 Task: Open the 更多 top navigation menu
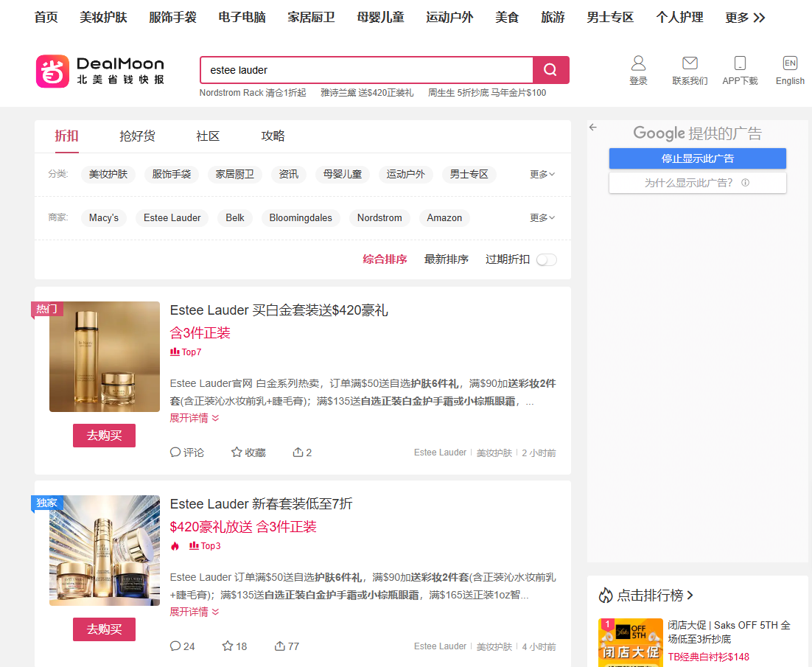pyautogui.click(x=745, y=18)
